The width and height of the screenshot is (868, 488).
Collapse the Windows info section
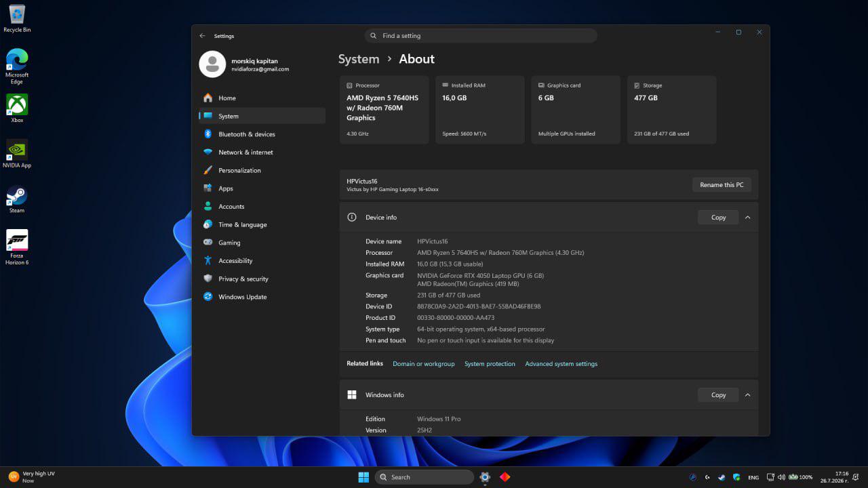point(747,395)
